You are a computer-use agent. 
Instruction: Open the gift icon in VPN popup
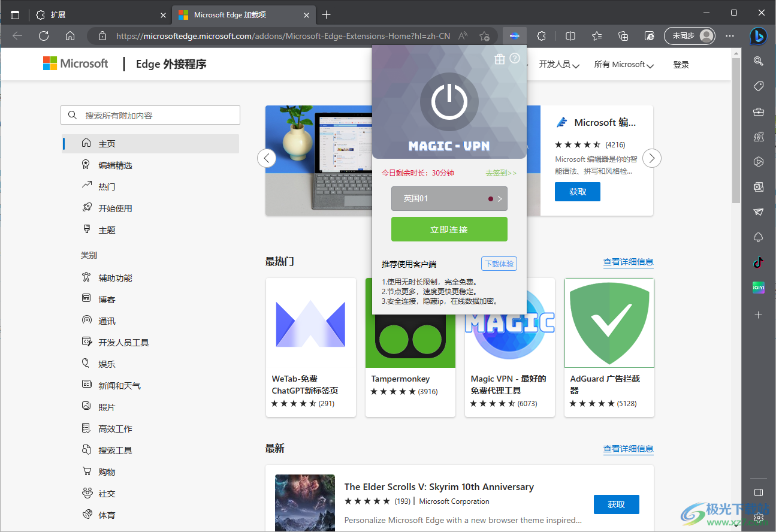point(500,59)
